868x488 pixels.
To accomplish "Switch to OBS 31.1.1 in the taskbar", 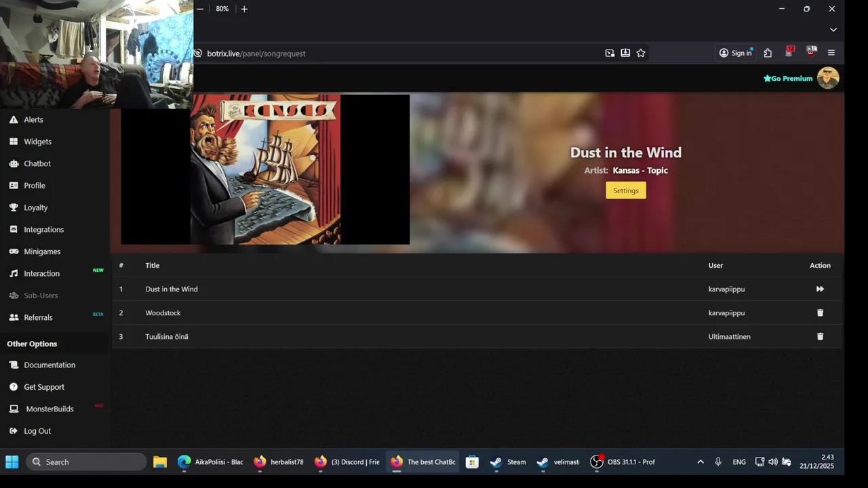I will coord(623,462).
